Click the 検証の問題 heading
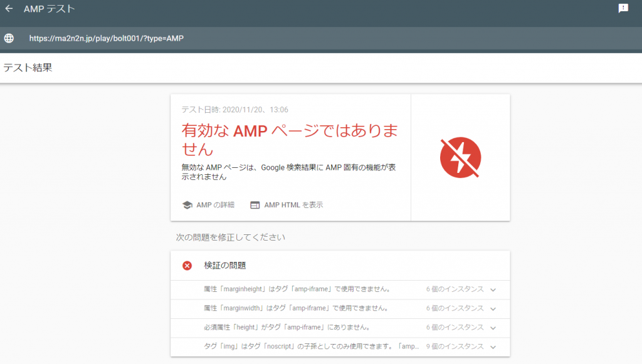Viewport: 642px width, 364px height. tap(225, 266)
